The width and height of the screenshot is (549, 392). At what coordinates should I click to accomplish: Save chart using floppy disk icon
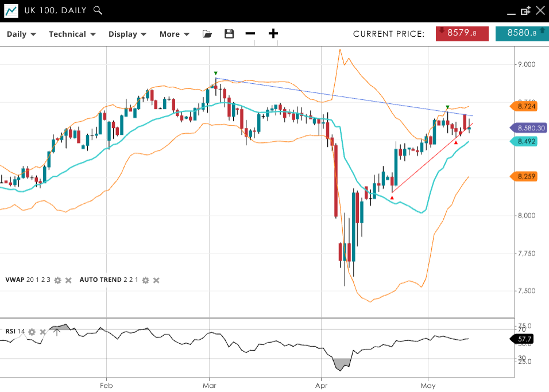coord(229,34)
